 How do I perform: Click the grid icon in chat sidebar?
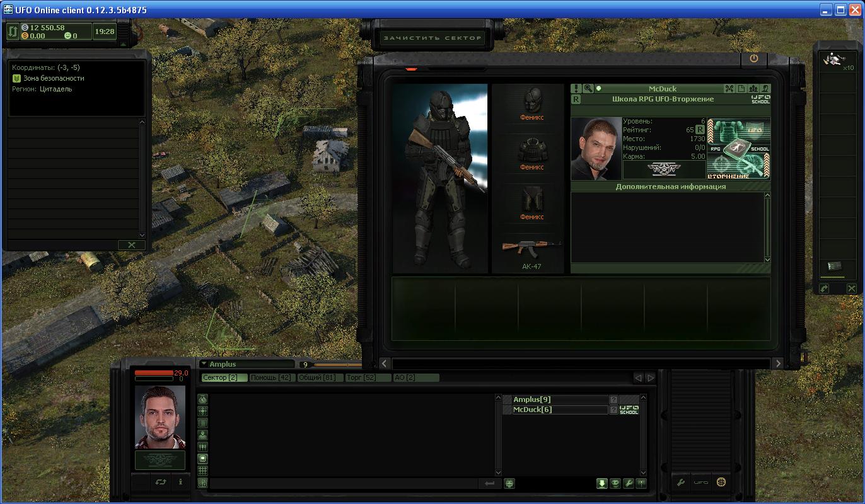pos(202,471)
